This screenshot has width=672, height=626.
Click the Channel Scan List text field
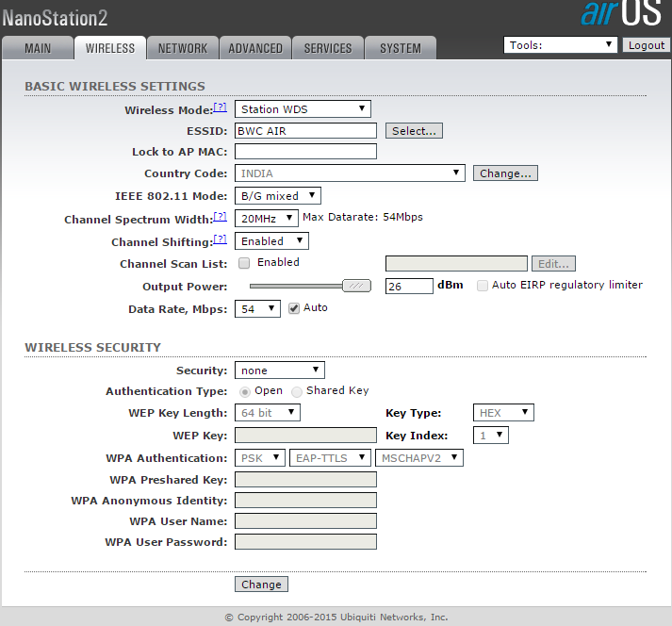tap(456, 264)
